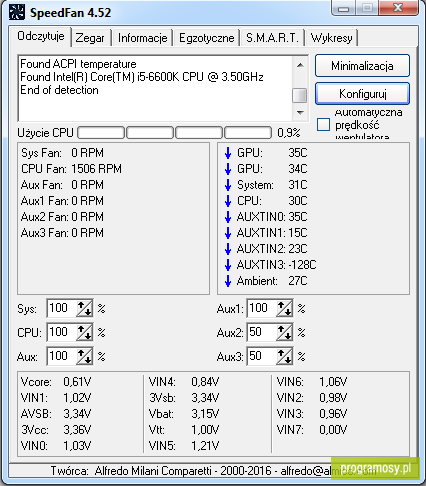Click the 'VIN7: 0,00V' voltage reading
Viewport: 426px width, 486px height.
(x=312, y=430)
